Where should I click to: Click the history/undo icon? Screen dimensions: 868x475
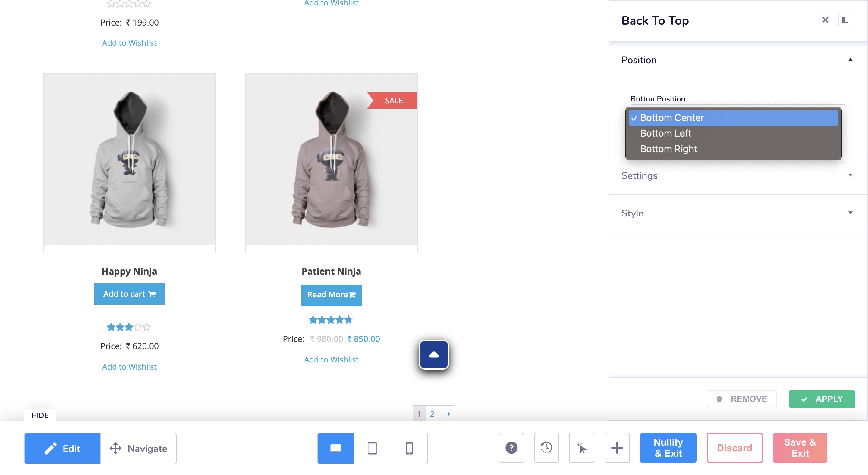(x=546, y=448)
